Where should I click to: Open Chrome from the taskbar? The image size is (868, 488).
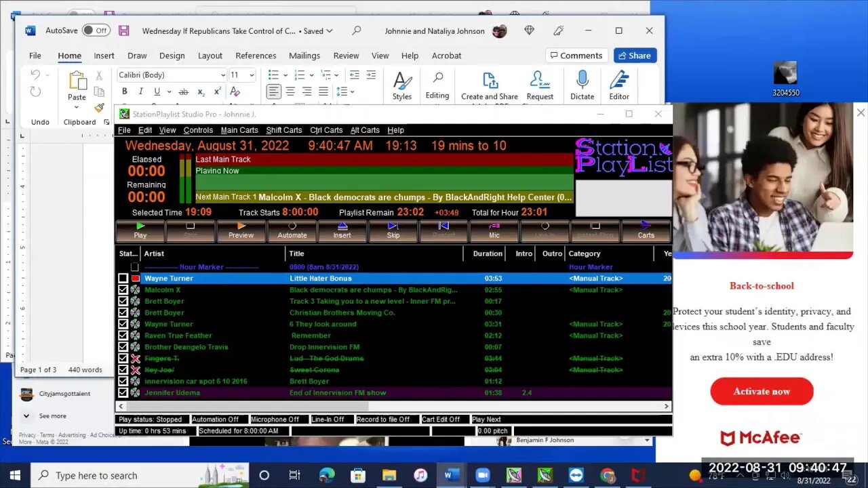(x=607, y=475)
